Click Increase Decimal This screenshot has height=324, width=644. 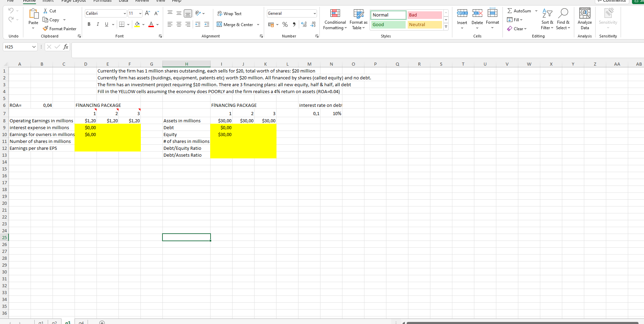(x=304, y=24)
